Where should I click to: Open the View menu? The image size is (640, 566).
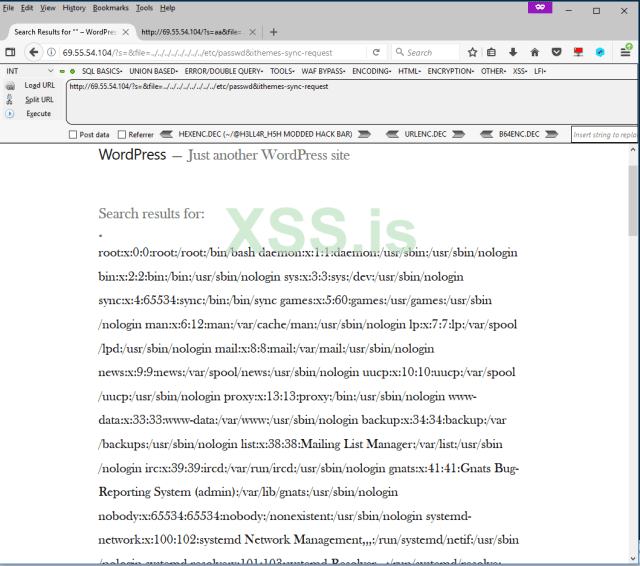click(48, 8)
